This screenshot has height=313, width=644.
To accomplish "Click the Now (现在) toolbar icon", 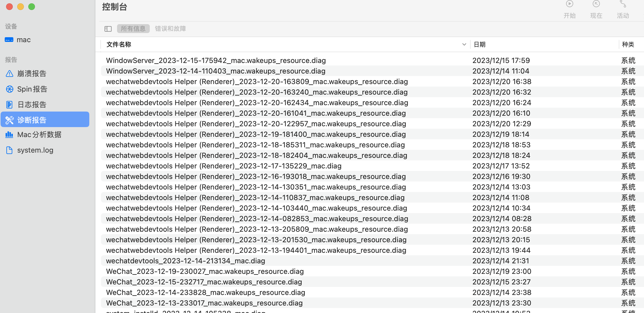I will 596,4.
